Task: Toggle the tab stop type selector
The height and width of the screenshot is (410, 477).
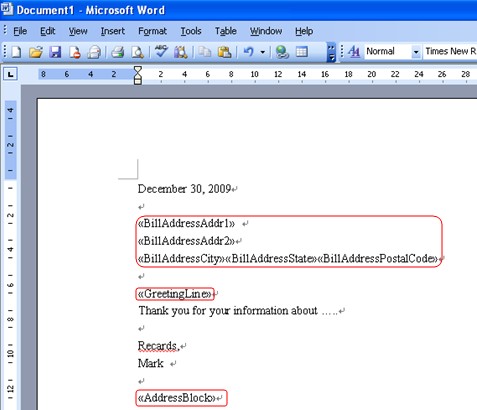Action: pyautogui.click(x=11, y=74)
